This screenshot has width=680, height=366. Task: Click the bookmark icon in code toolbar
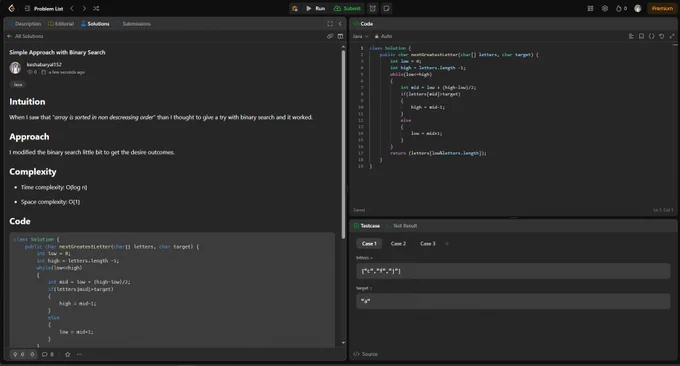click(641, 36)
